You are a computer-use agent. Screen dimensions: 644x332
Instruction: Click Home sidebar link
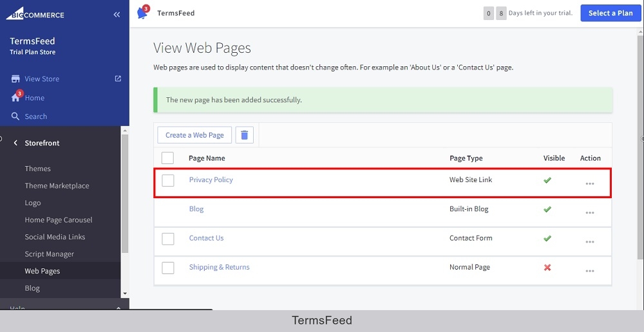[35, 98]
